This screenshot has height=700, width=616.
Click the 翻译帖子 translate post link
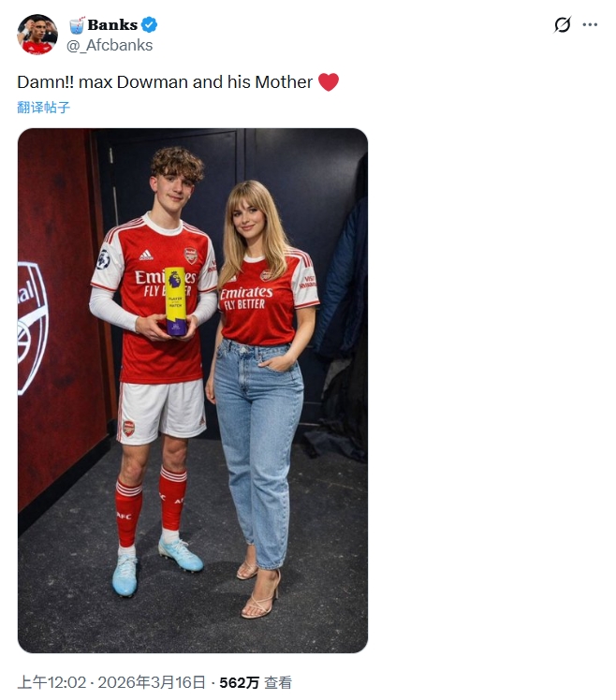pos(44,108)
